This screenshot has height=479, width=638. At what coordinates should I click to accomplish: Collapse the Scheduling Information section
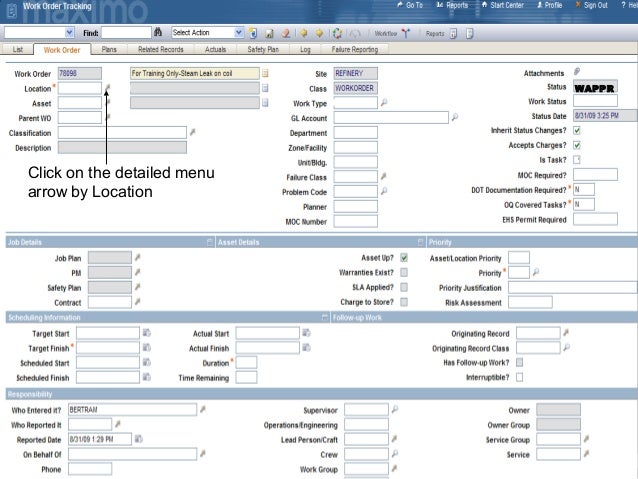point(325,318)
